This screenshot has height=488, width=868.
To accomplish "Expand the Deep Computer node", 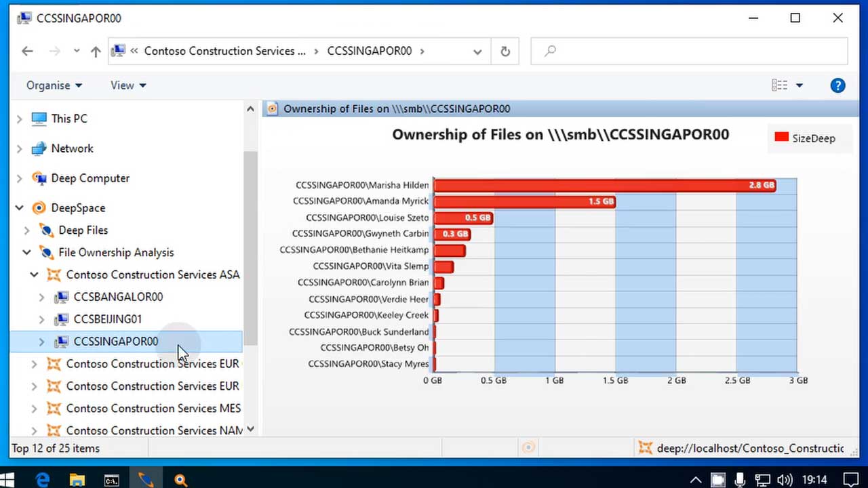I will [x=19, y=178].
